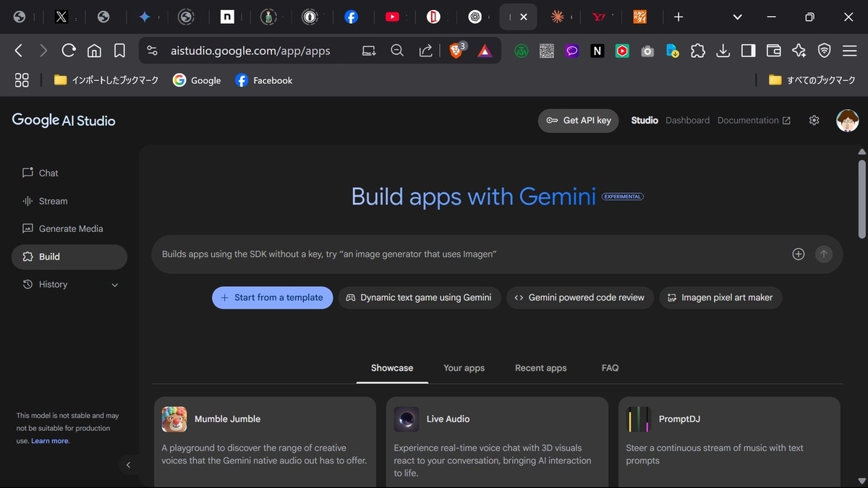Collapse the sidebar with the arrow button
The height and width of the screenshot is (488, 868).
pos(128,465)
